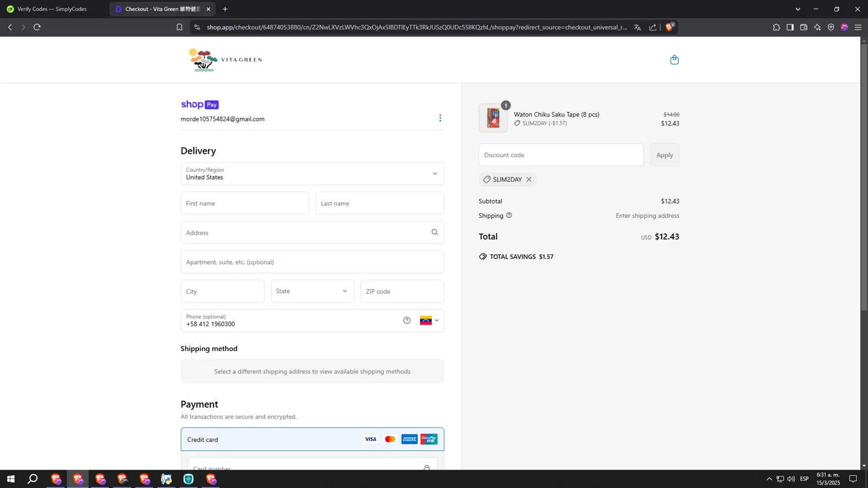Open the phone country flag selector
Viewport: 868px width, 488px height.
[429, 320]
